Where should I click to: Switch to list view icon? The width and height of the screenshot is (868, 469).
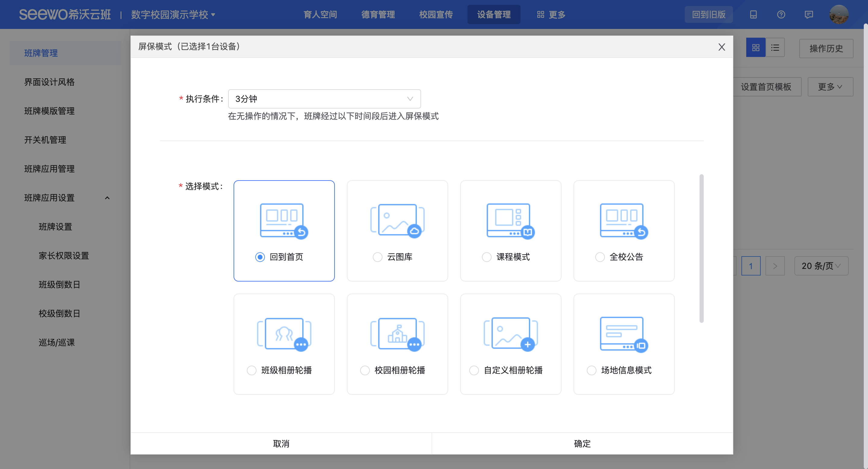pos(775,48)
